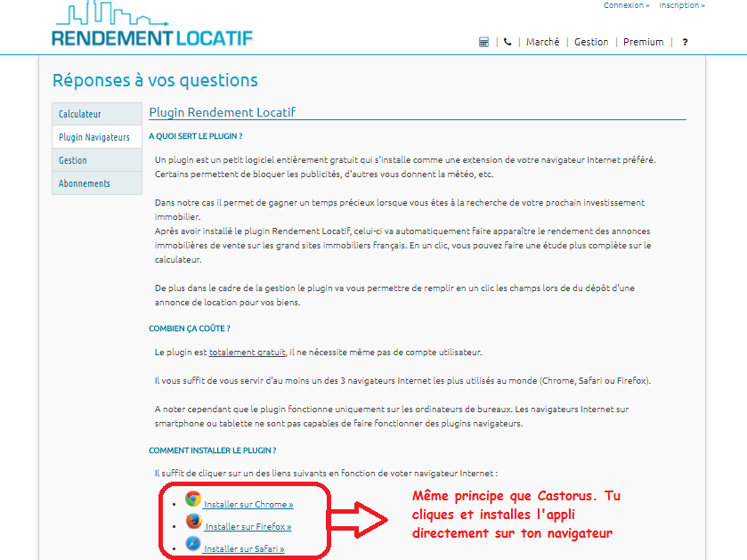
Task: Open the calculator icon in header
Action: [x=483, y=42]
